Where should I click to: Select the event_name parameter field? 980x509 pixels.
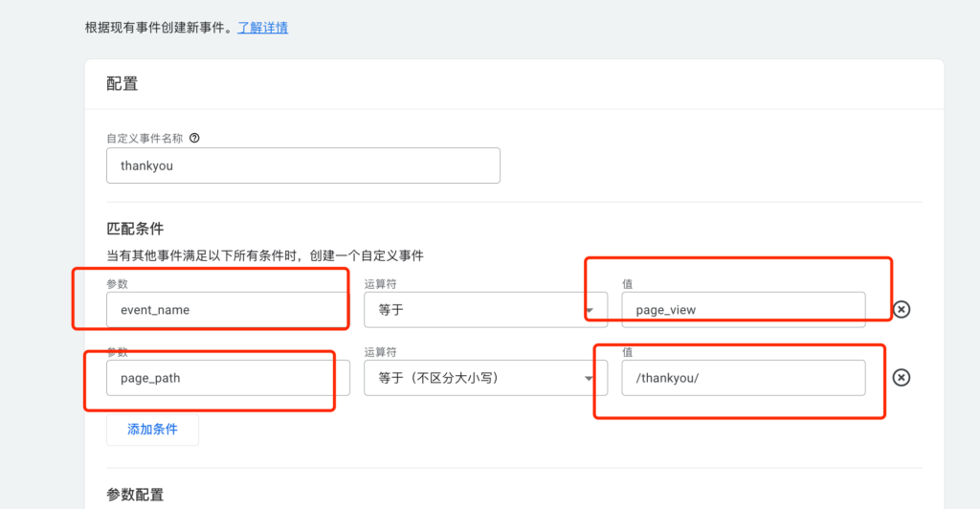click(228, 310)
